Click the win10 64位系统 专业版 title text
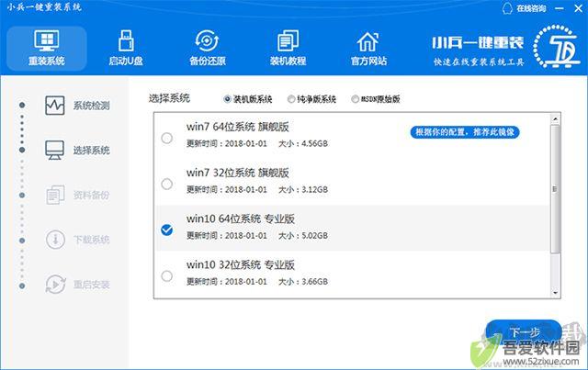This screenshot has height=370, width=588. tap(241, 219)
